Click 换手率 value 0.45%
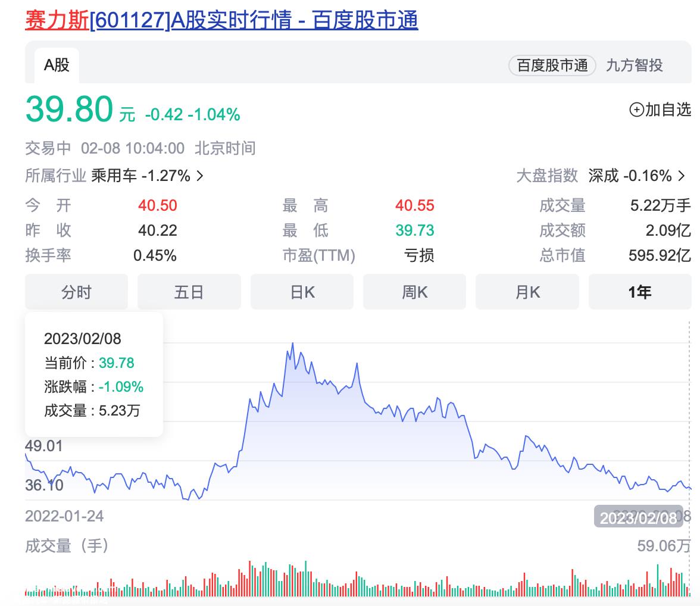 155,255
